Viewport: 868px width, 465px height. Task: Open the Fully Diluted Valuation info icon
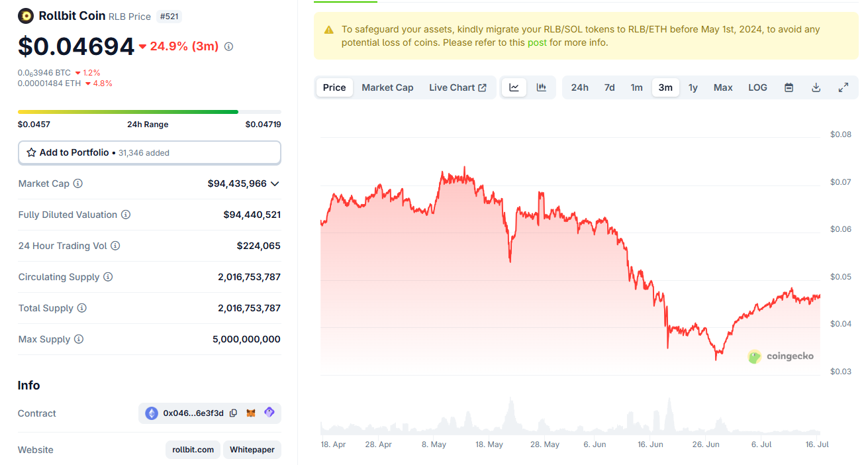pyautogui.click(x=126, y=215)
